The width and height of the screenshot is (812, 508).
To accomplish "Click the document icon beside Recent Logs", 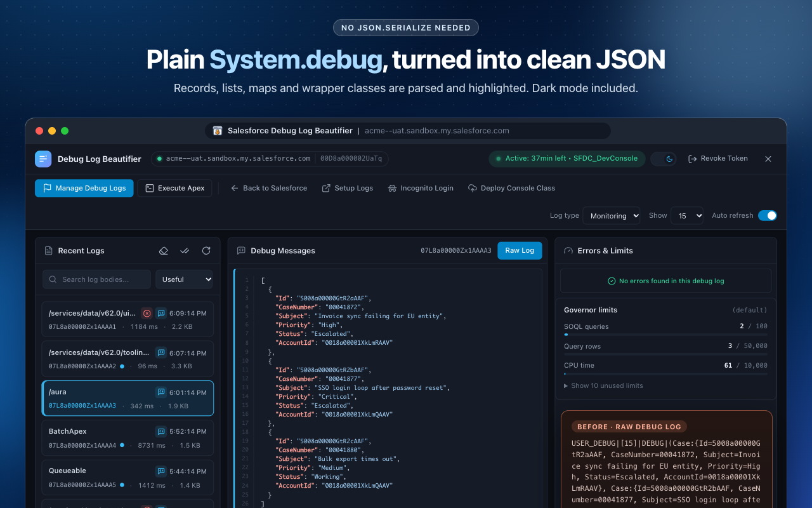I will [x=48, y=251].
